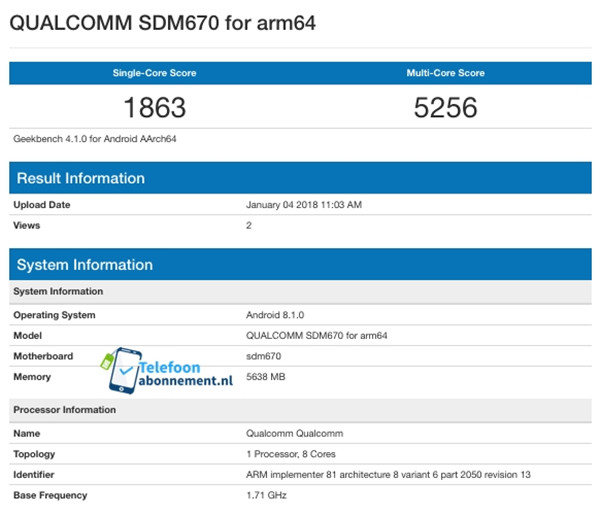Select the Single-Core Score header

point(154,73)
